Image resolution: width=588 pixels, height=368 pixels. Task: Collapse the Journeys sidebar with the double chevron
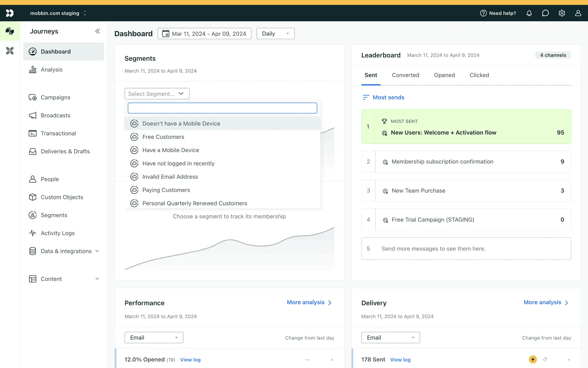coord(97,31)
